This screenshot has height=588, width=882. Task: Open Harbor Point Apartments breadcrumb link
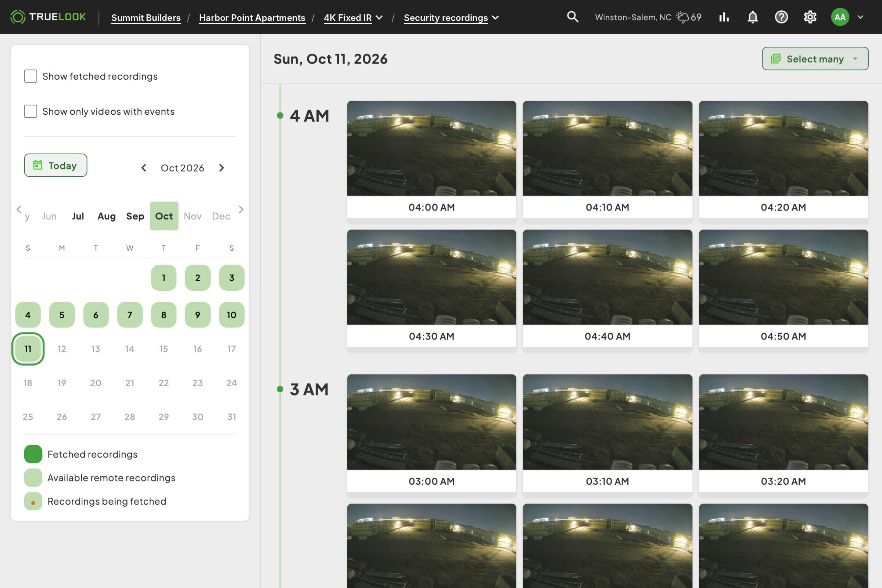pos(252,18)
